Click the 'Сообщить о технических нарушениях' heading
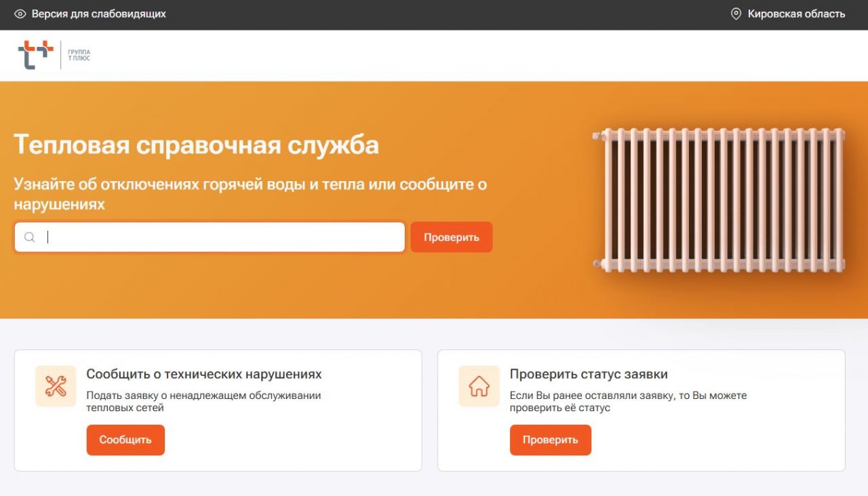The image size is (868, 496). pos(203,375)
